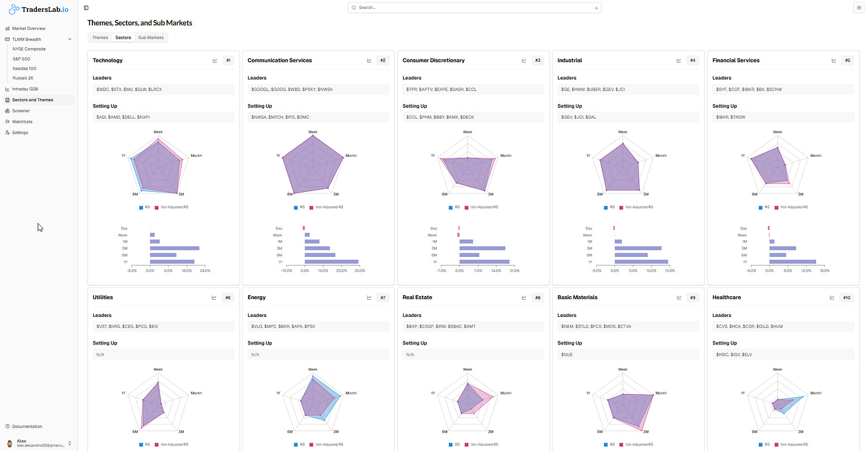Click the TradersLab.io logo
This screenshot has width=868, height=451.
[x=39, y=9]
